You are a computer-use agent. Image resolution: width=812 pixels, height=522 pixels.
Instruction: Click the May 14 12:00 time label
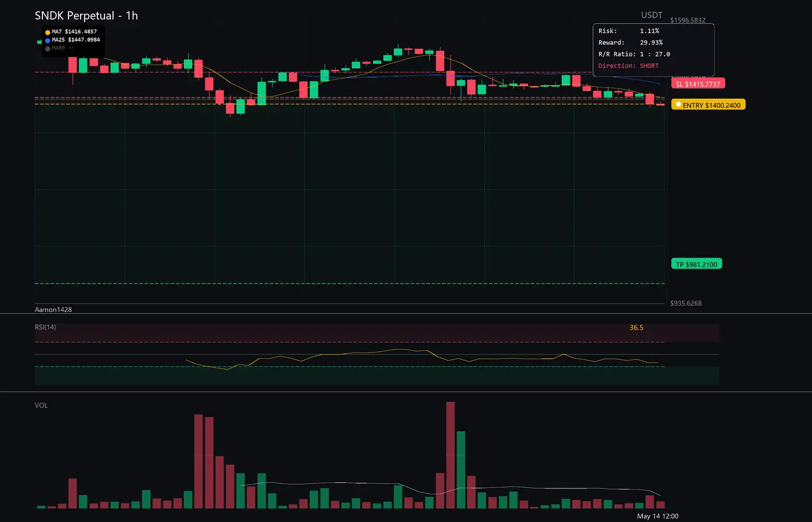pos(658,516)
